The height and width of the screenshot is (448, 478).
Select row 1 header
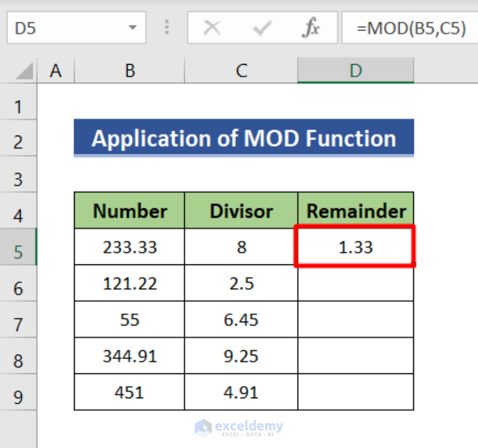coord(18,101)
